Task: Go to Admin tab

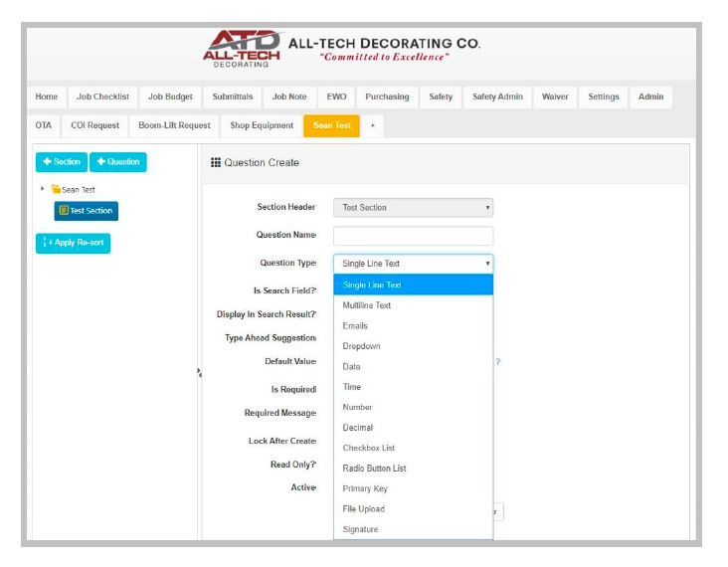Action: (650, 97)
